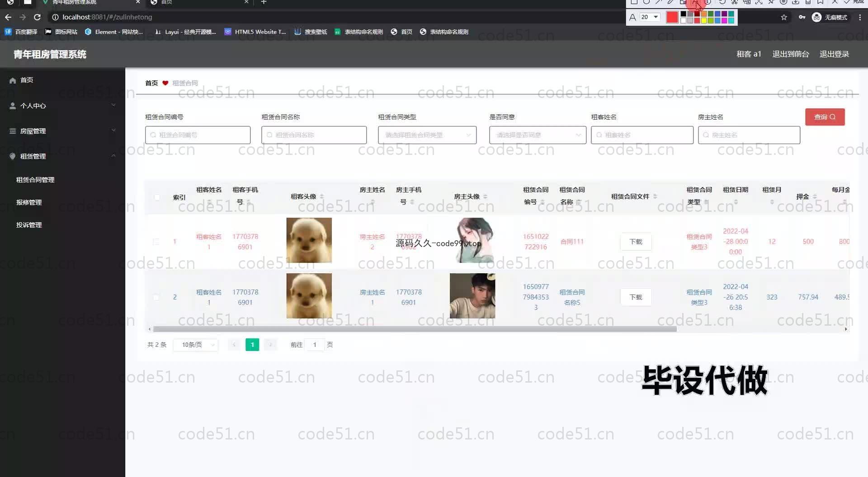Image resolution: width=868 pixels, height=477 pixels.
Task: Go to 首页 in the sidebar
Action: pyautogui.click(x=27, y=80)
